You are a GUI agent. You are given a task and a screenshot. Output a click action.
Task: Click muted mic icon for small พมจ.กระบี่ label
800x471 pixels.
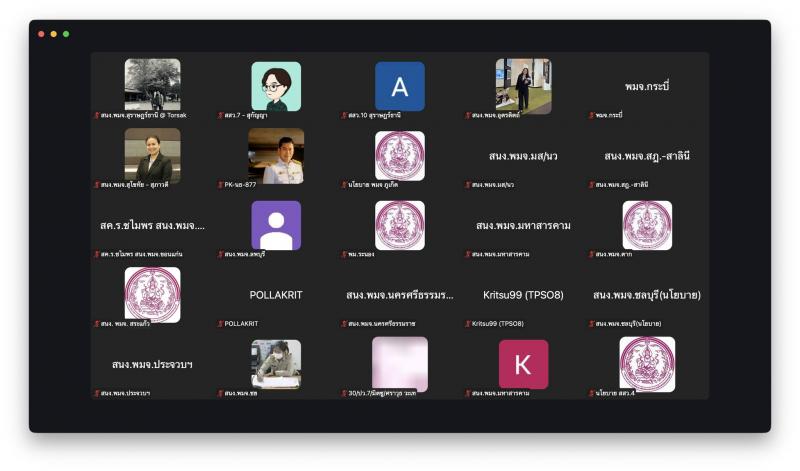tap(592, 115)
